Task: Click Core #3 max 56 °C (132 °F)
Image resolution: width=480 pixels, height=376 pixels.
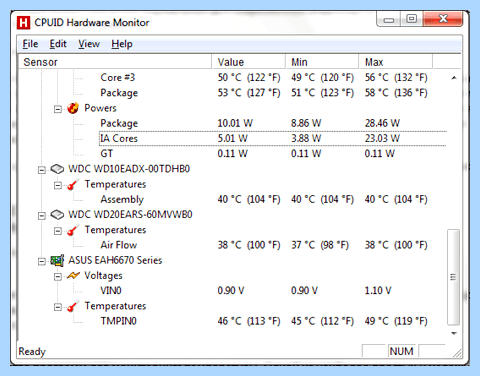Action: (x=396, y=77)
